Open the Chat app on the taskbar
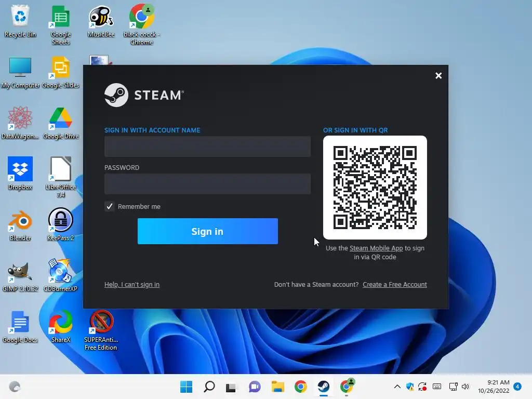 tap(255, 387)
